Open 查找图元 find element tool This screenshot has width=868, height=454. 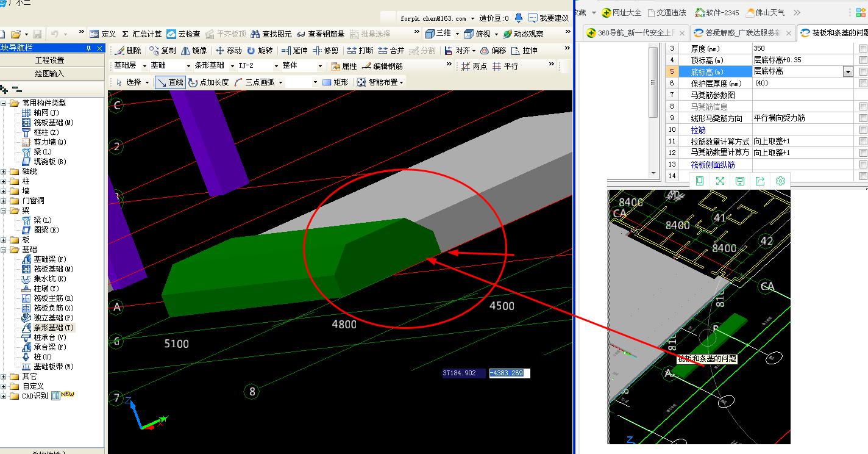click(271, 34)
